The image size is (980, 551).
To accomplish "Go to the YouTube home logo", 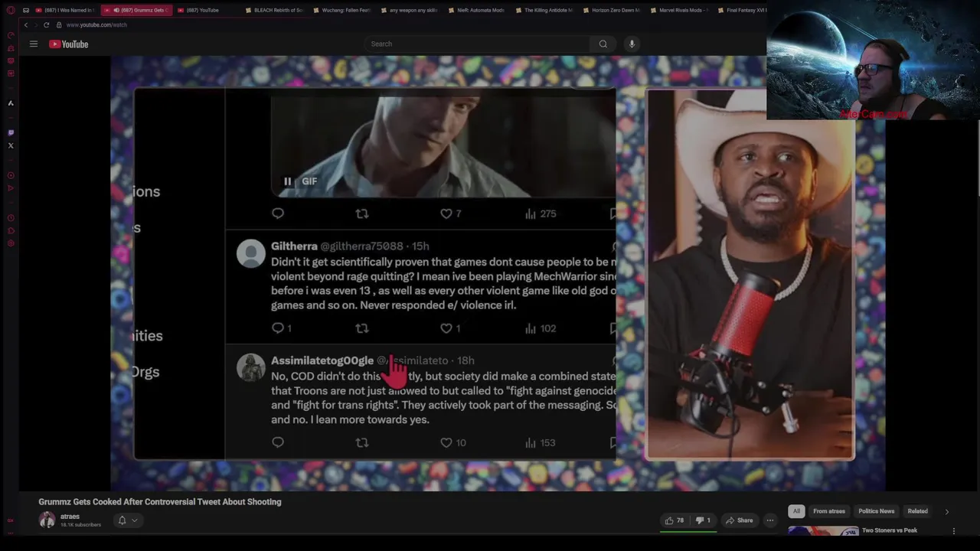I will (x=69, y=44).
